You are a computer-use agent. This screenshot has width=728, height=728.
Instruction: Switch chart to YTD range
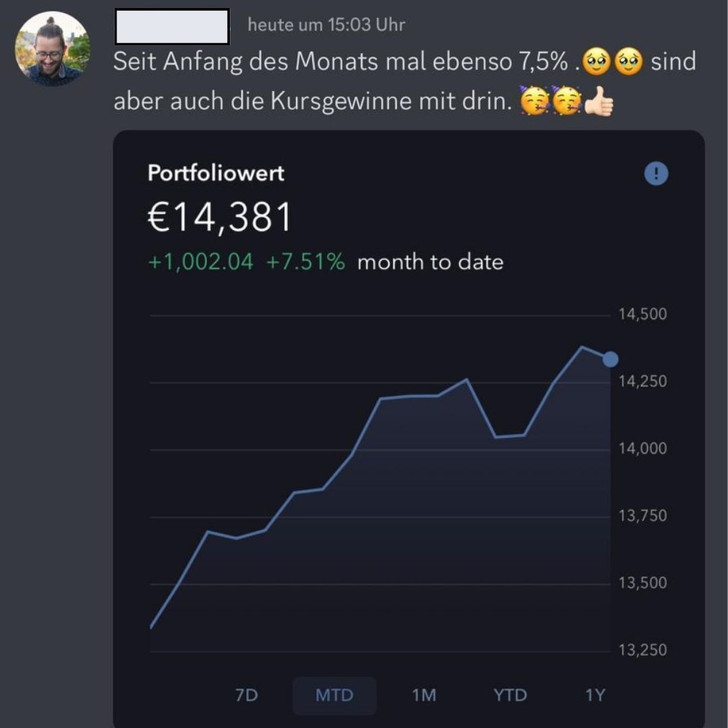(510, 695)
